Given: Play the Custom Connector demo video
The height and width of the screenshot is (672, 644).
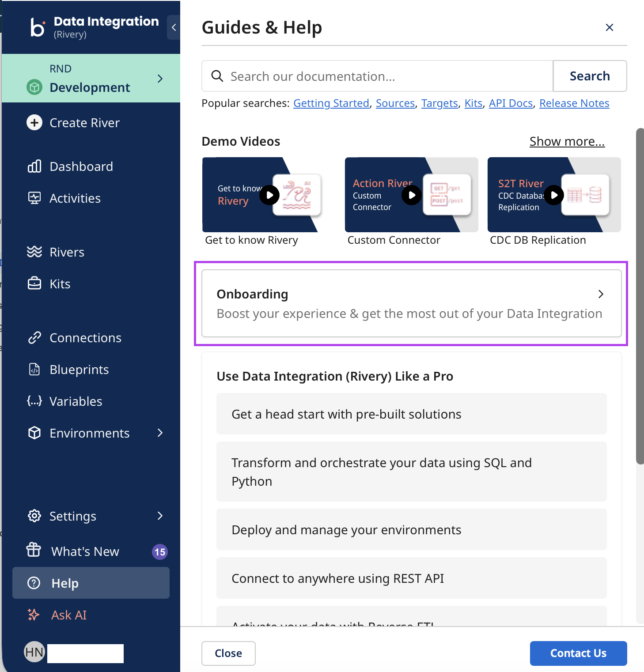Looking at the screenshot, I should point(411,195).
